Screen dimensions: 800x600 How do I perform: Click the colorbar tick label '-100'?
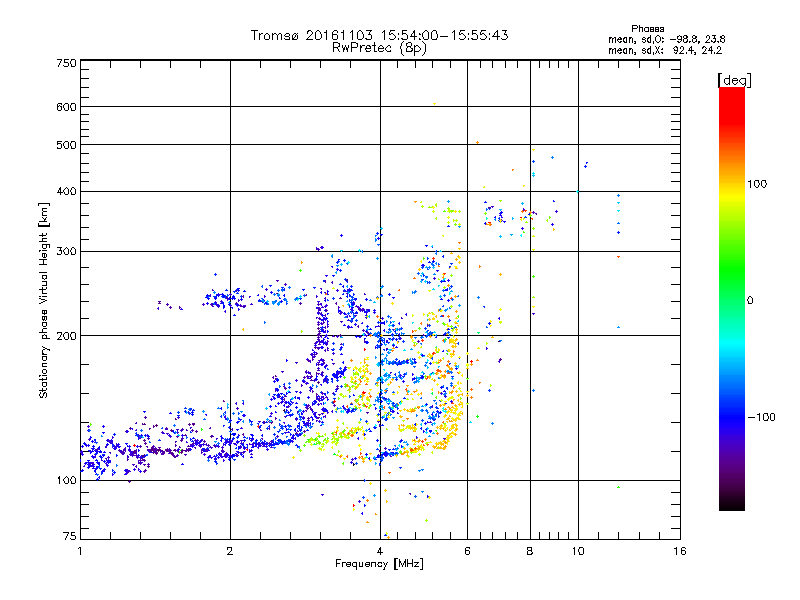(761, 417)
